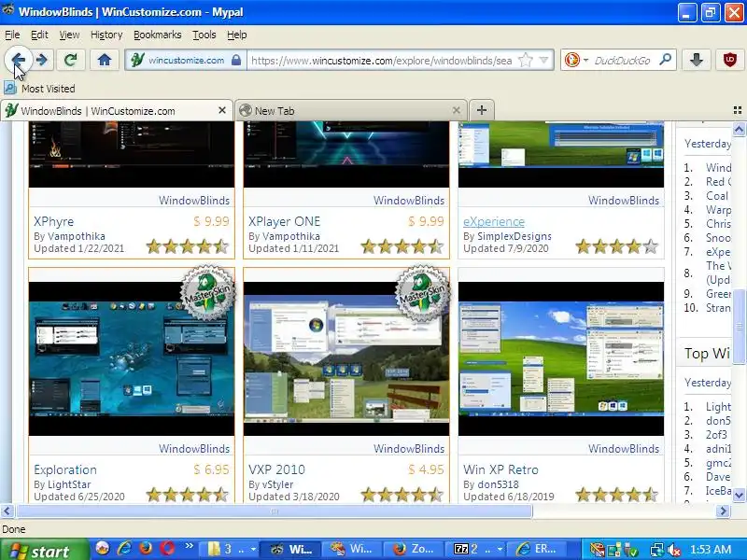Open don5318 author profile under Win XP Retro

[x=499, y=484]
